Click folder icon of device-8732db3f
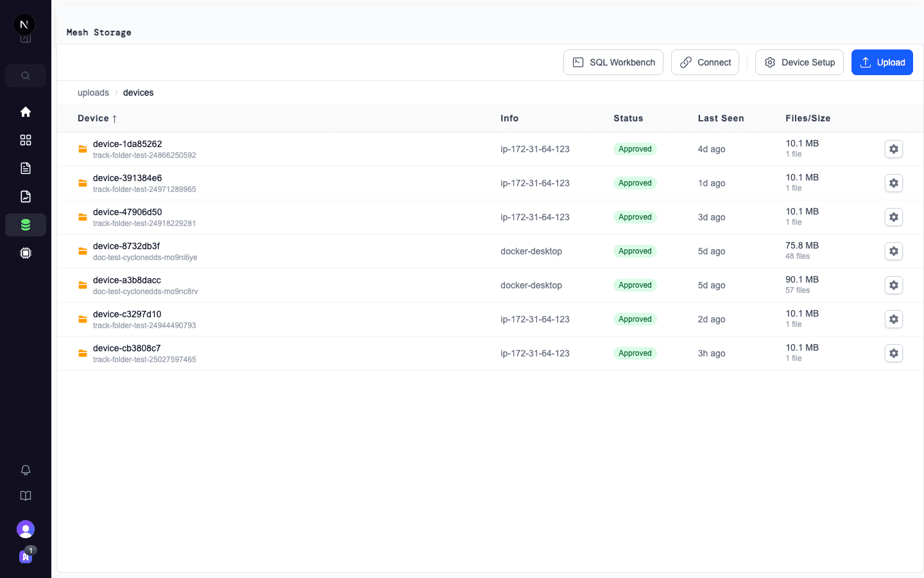 click(83, 251)
